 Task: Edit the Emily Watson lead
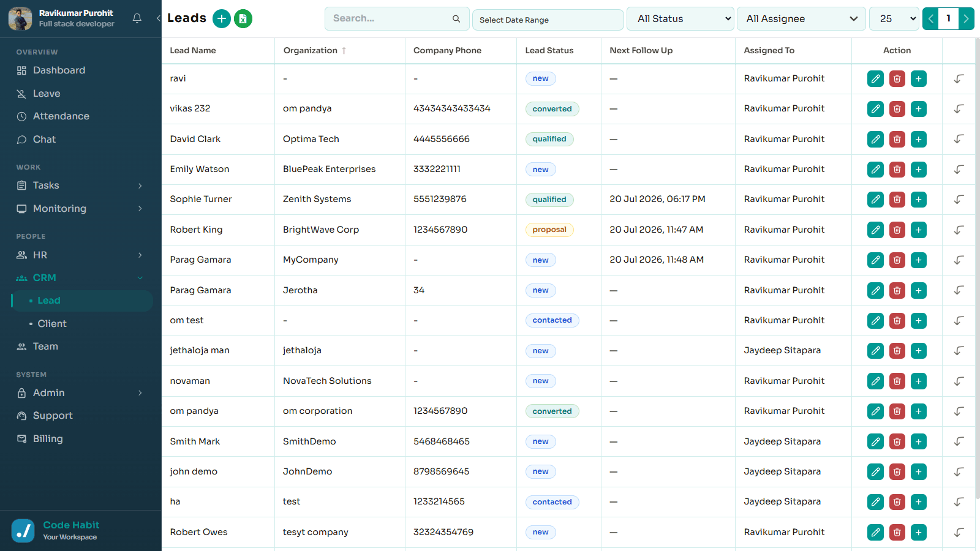pyautogui.click(x=876, y=170)
